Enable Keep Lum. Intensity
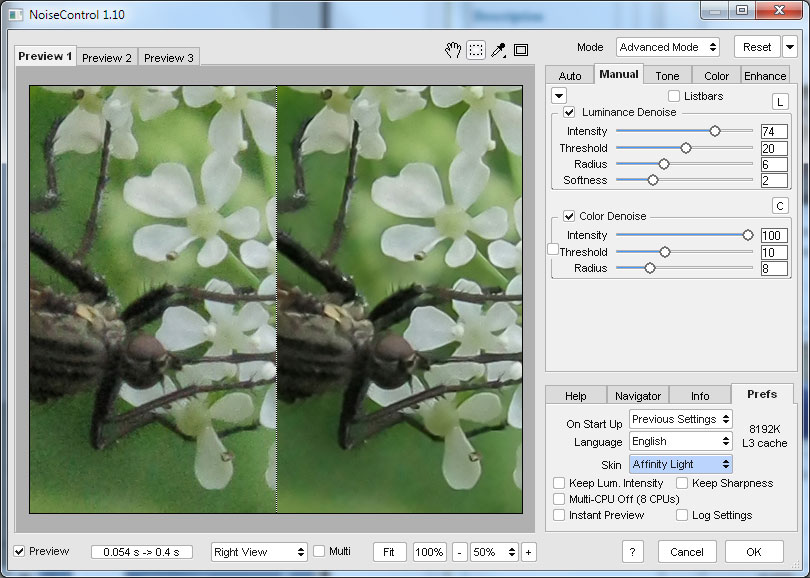This screenshot has height=578, width=810. click(x=558, y=483)
